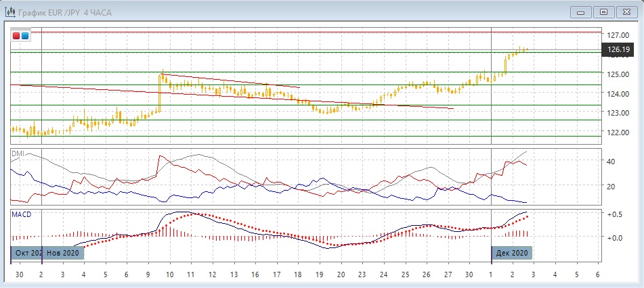Click the blue square button on chart
The image size is (644, 288).
(x=25, y=36)
